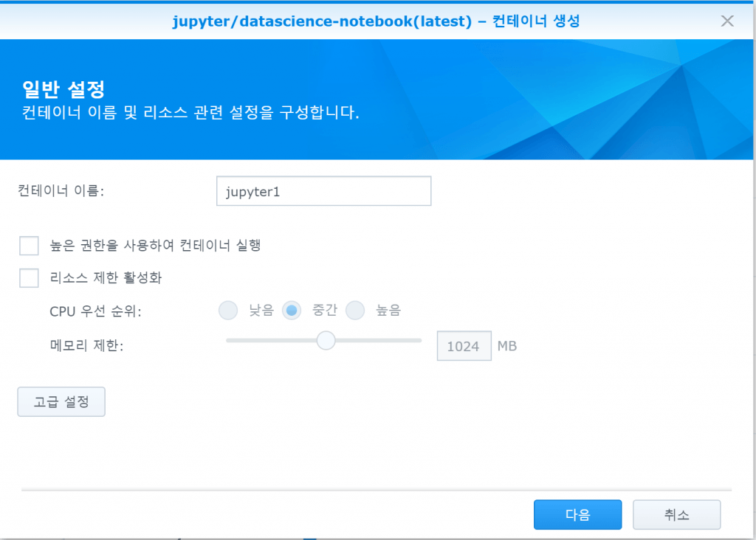
Task: Click the 메모리 제한 slider handle
Action: tap(326, 341)
